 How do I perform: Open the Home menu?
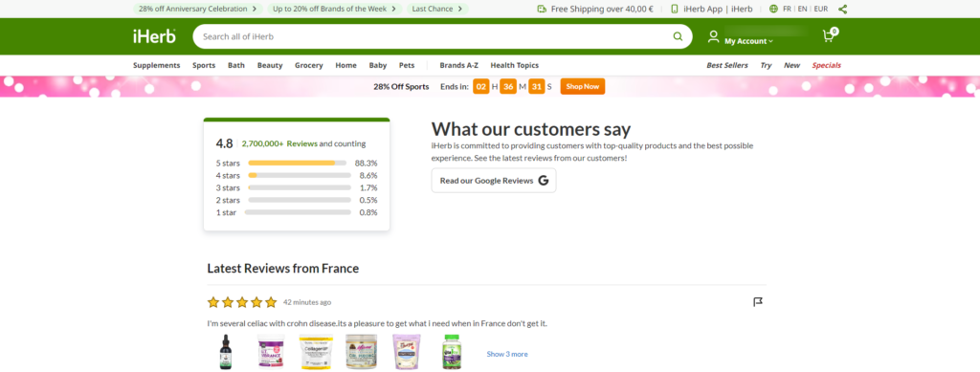coord(345,65)
